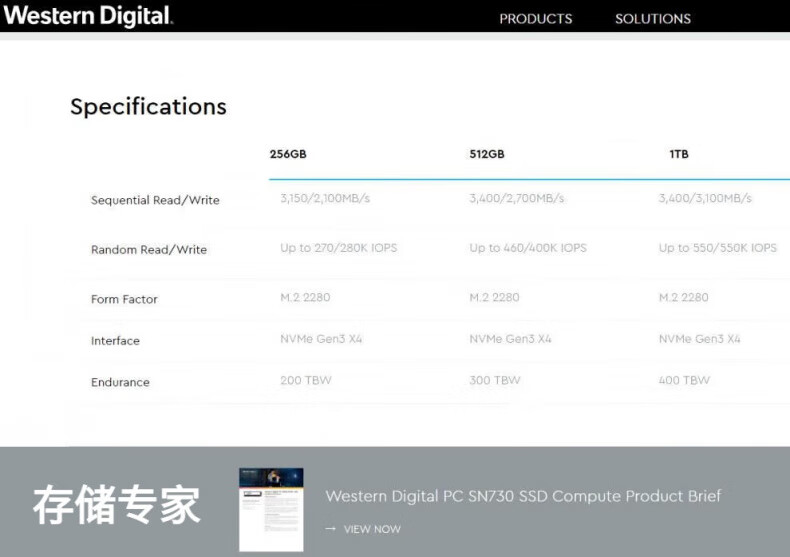Click the 300 TBW endurance value
The image size is (790, 557).
(x=495, y=380)
